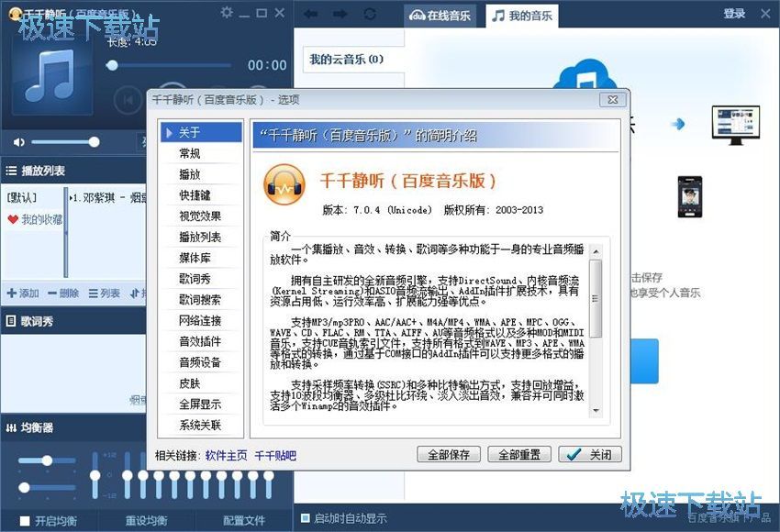The width and height of the screenshot is (780, 532).
Task: Click the playback progress slider handle
Action: coord(112,65)
